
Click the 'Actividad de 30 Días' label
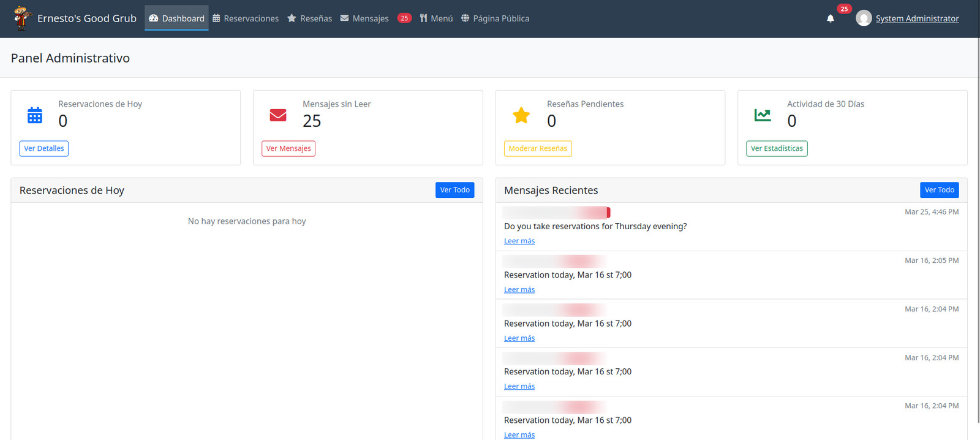point(826,104)
